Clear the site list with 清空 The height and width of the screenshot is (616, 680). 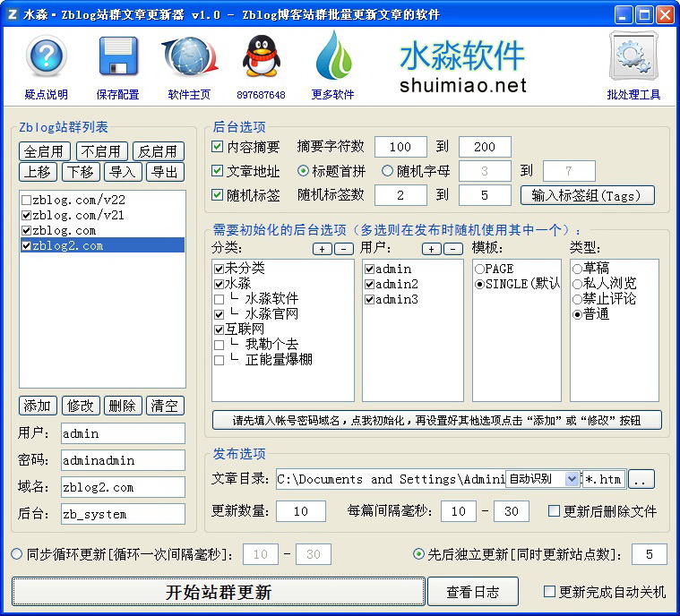coord(165,406)
